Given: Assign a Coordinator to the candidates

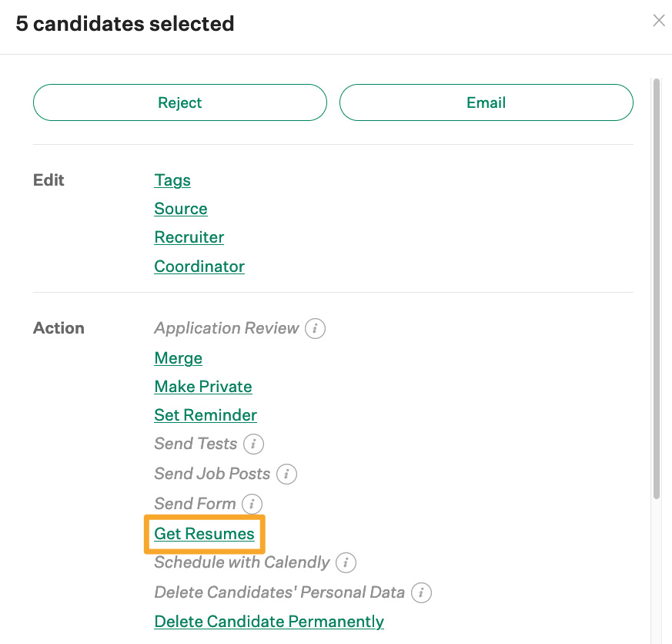Looking at the screenshot, I should 199,266.
